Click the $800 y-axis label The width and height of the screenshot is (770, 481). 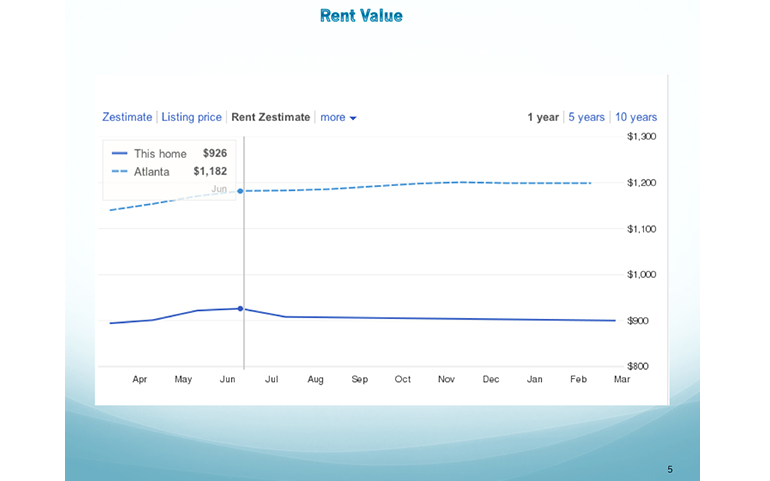637,367
